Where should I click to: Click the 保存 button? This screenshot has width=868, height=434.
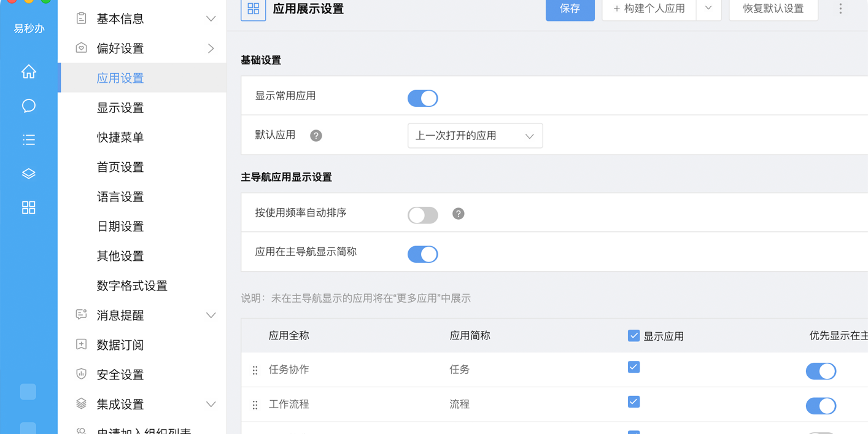click(570, 9)
